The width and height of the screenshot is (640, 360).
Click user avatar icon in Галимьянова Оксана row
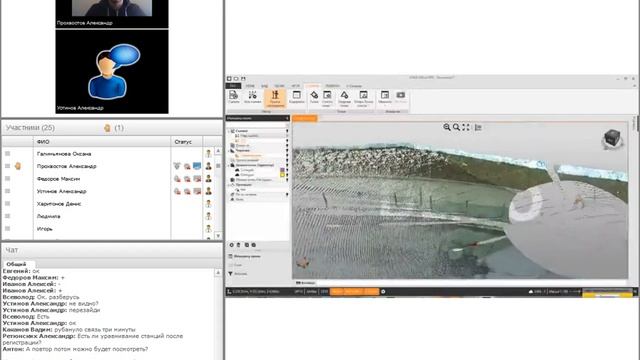(209, 154)
